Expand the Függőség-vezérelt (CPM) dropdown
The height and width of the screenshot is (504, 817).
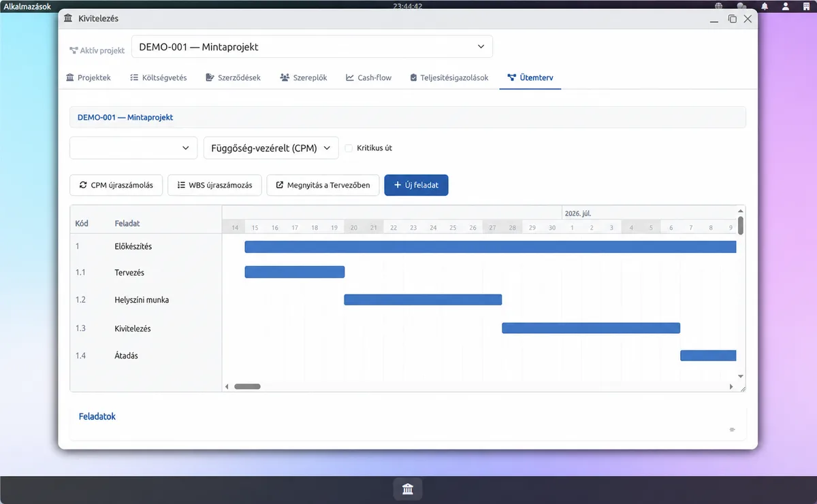pos(271,148)
